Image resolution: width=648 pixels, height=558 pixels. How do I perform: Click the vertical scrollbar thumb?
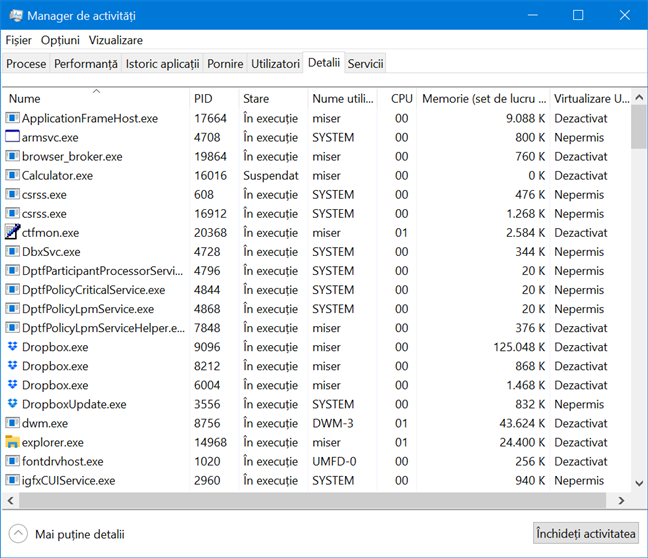coord(639,127)
